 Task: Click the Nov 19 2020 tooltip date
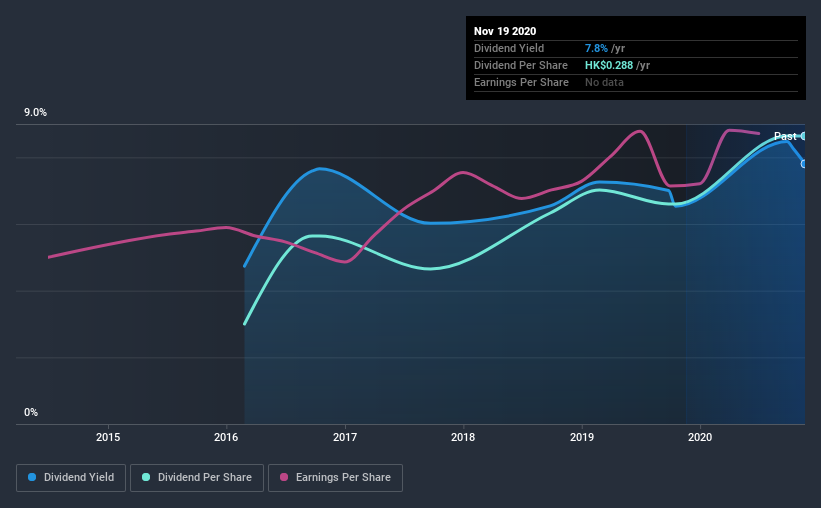[x=505, y=31]
